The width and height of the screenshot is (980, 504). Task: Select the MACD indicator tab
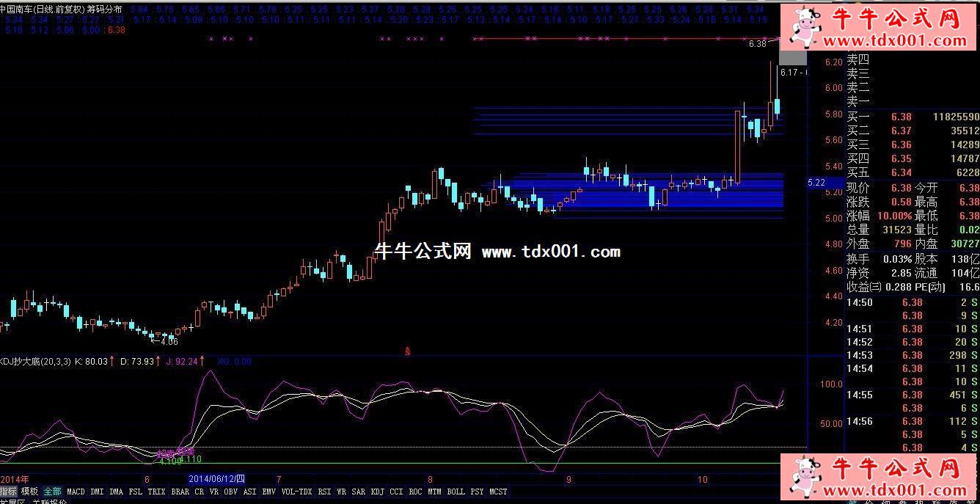tap(76, 492)
